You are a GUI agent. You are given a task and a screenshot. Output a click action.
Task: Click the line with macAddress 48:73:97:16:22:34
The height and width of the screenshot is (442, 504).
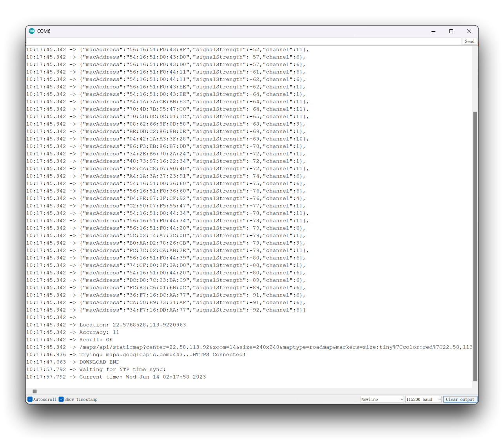coord(166,161)
